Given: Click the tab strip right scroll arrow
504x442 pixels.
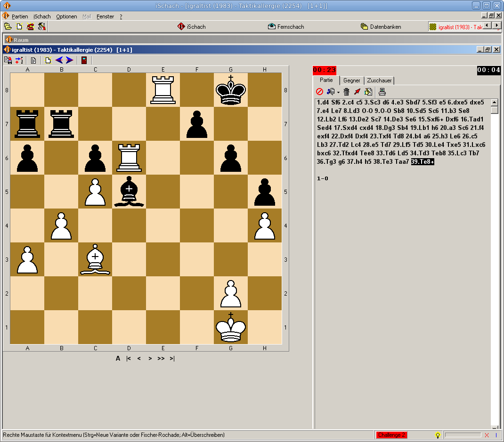Looking at the screenshot, I should pyautogui.click(x=496, y=25).
